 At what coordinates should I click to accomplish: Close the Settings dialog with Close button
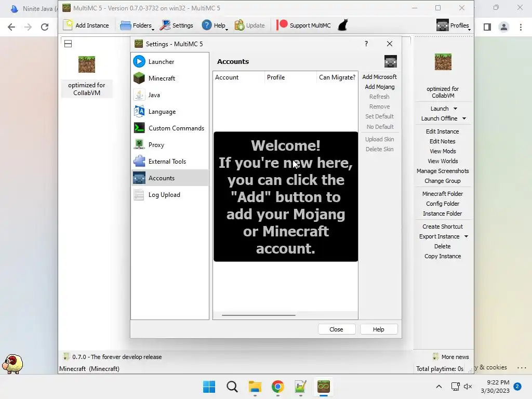[336, 329]
